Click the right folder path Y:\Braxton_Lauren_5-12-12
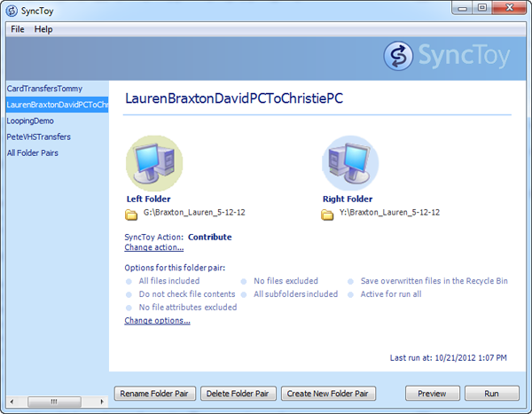The width and height of the screenshot is (532, 414). click(389, 213)
